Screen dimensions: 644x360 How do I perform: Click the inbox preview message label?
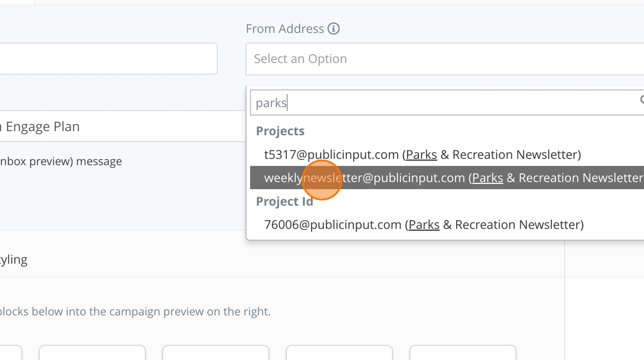tap(60, 162)
